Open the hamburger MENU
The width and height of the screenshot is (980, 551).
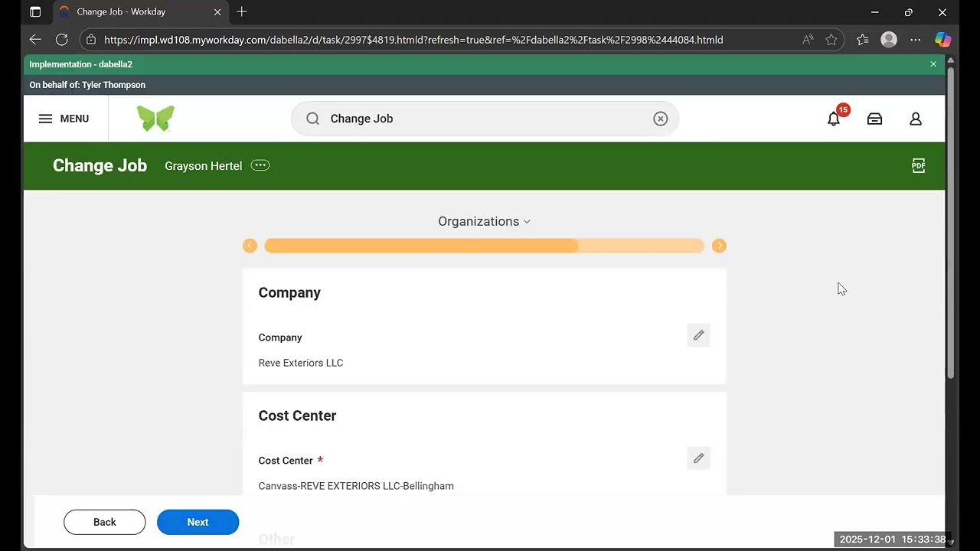tap(64, 119)
